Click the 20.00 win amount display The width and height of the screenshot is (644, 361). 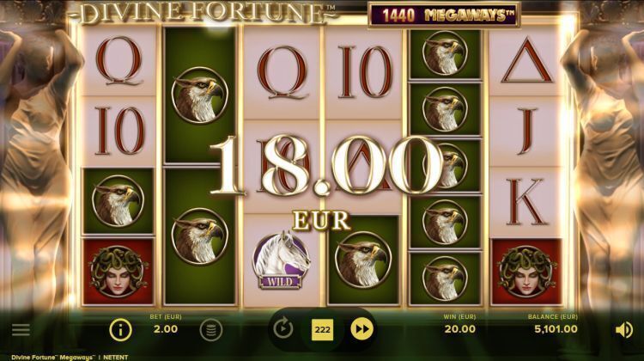click(x=460, y=329)
